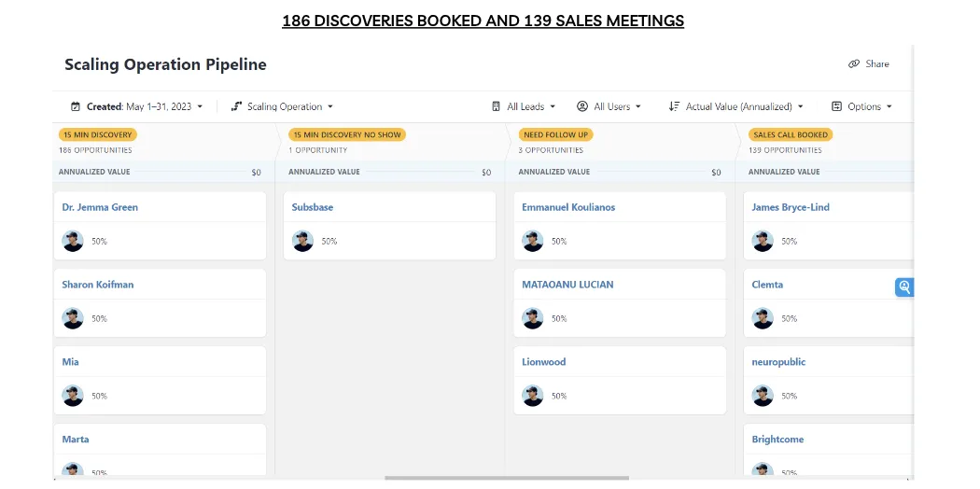The height and width of the screenshot is (489, 980).
Task: Click the calendar icon next to Created
Action: click(x=76, y=106)
